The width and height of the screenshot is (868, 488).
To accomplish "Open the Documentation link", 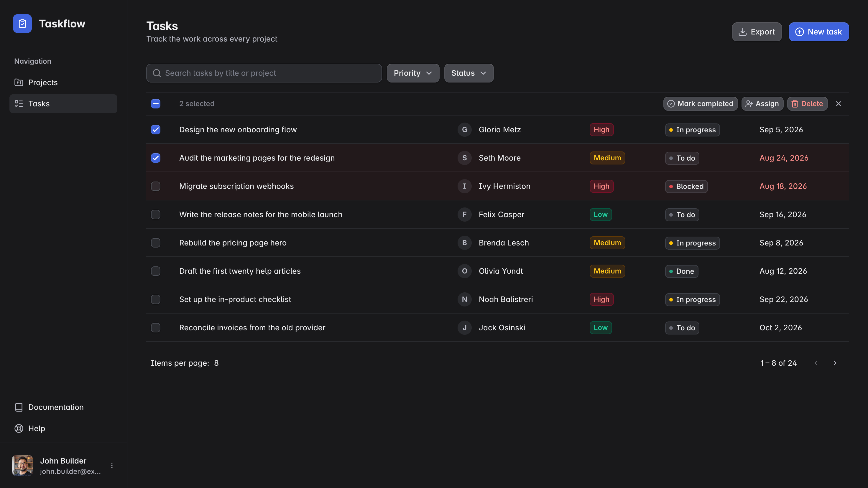I will click(x=63, y=407).
